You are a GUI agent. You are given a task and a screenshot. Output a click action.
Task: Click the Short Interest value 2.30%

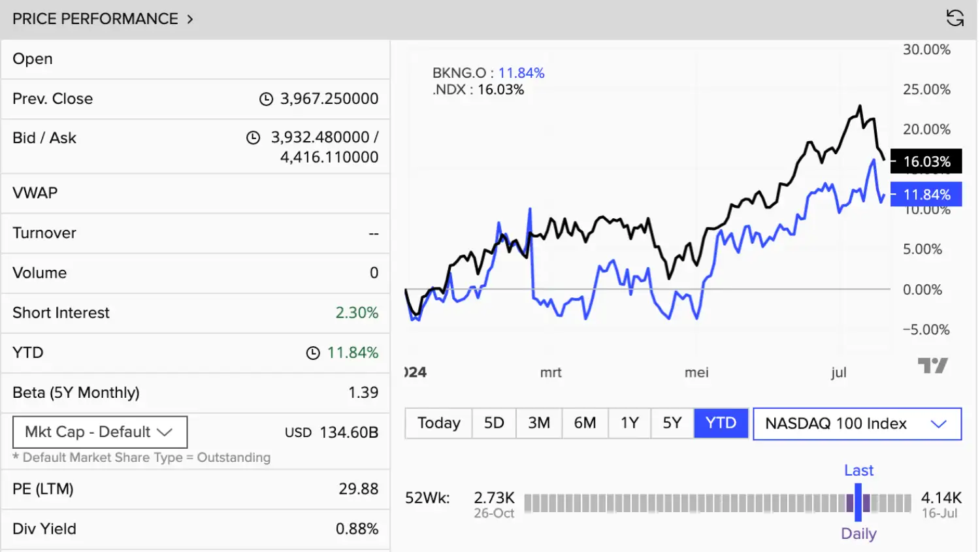point(357,313)
